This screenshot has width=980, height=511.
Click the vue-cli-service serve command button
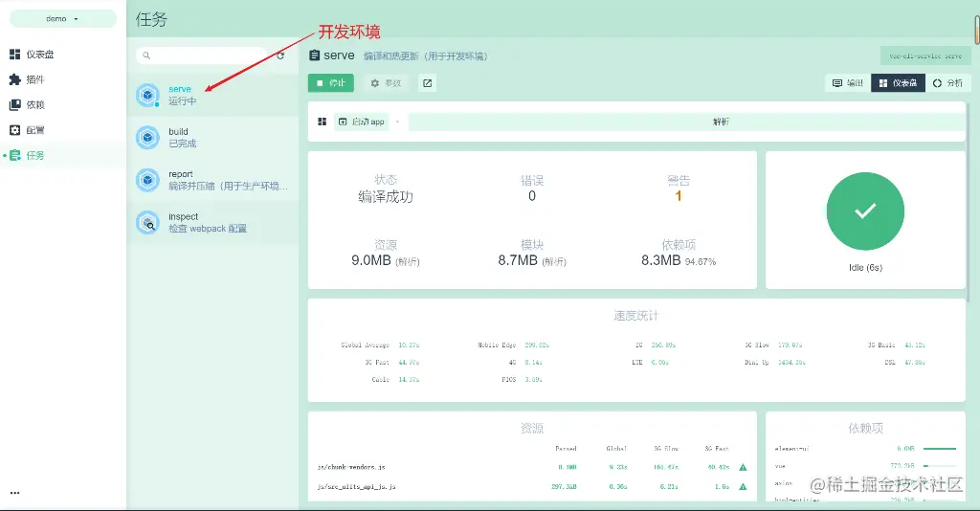925,56
